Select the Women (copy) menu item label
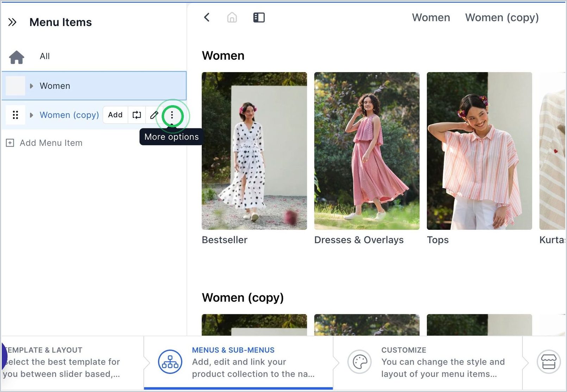This screenshot has width=567, height=392. pyautogui.click(x=69, y=115)
